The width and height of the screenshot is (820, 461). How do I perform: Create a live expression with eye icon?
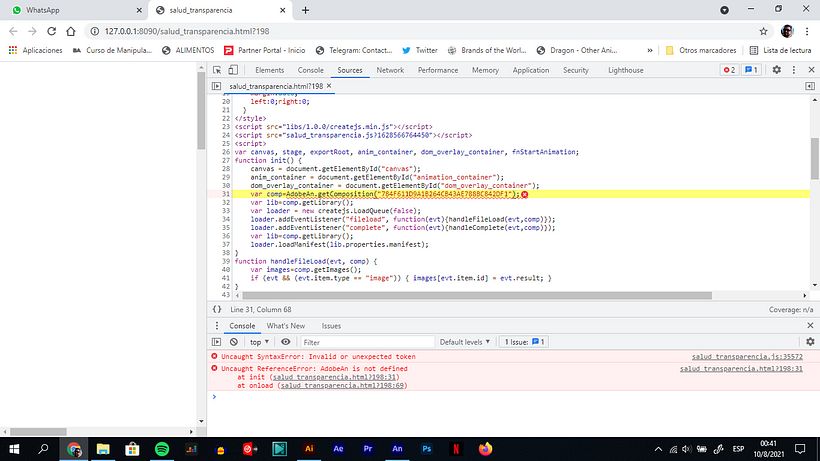coord(286,342)
